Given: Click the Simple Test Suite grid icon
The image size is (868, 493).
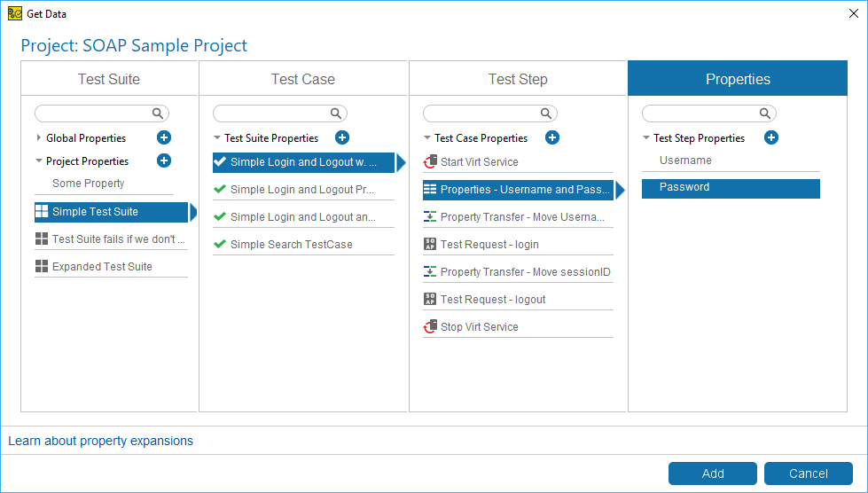Looking at the screenshot, I should pos(42,211).
